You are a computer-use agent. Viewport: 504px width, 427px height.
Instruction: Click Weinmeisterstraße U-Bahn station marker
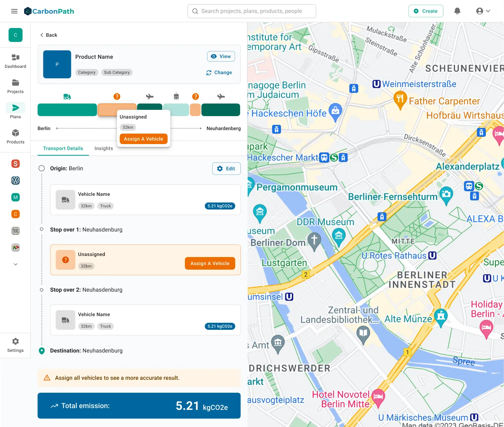(x=376, y=84)
